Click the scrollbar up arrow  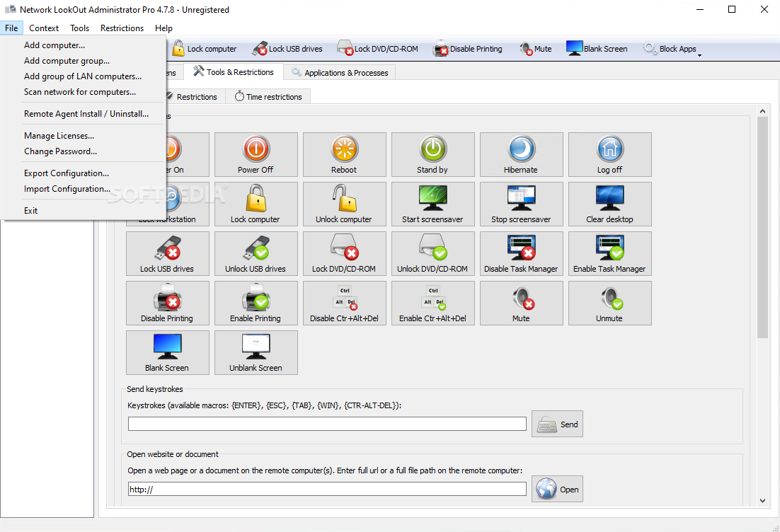click(x=762, y=111)
